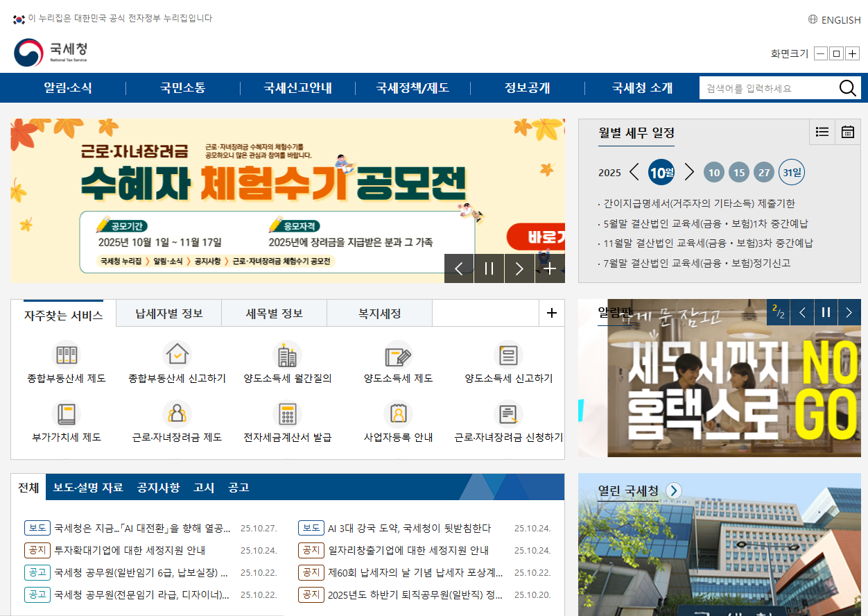Click inside the search input field
The image size is (868, 616).
coord(763,87)
